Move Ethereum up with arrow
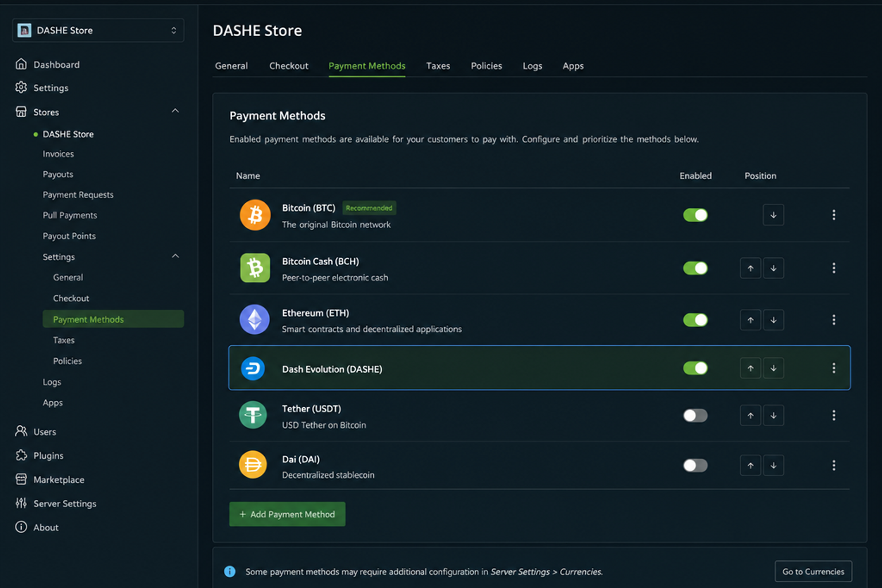The width and height of the screenshot is (882, 588). [x=751, y=320]
